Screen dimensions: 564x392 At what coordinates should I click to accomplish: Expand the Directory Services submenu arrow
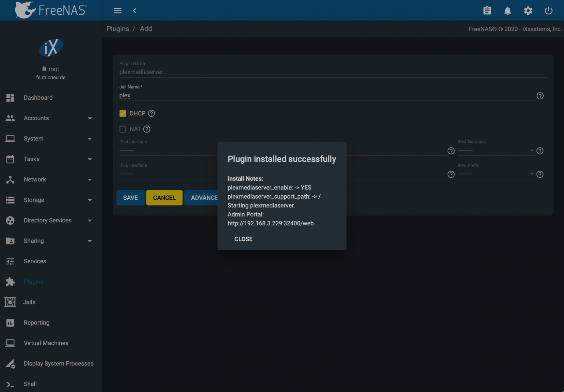tap(90, 220)
